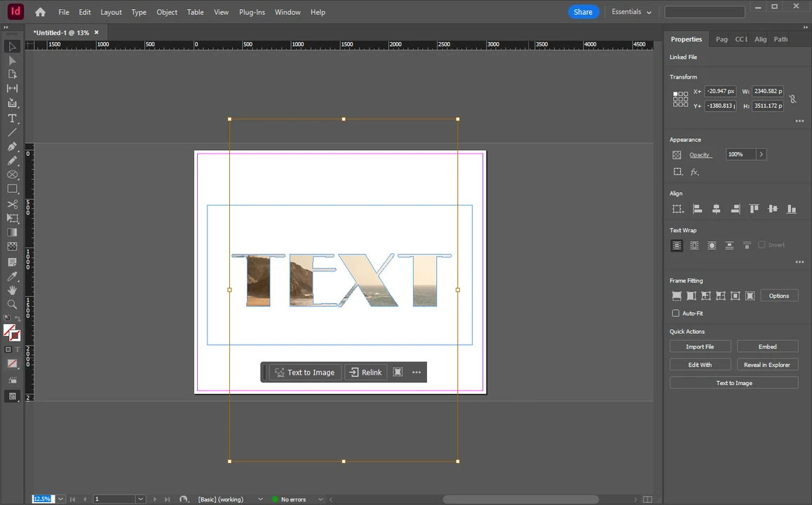
Task: Click align left edges icon
Action: [x=698, y=209]
